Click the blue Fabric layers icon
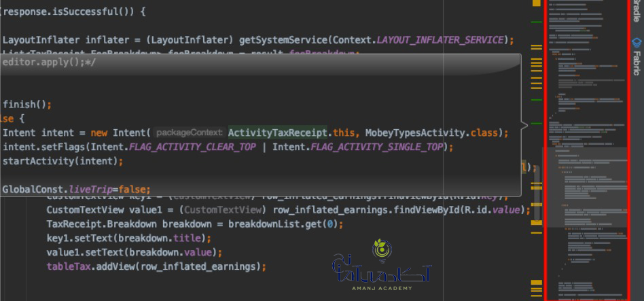 (637, 43)
